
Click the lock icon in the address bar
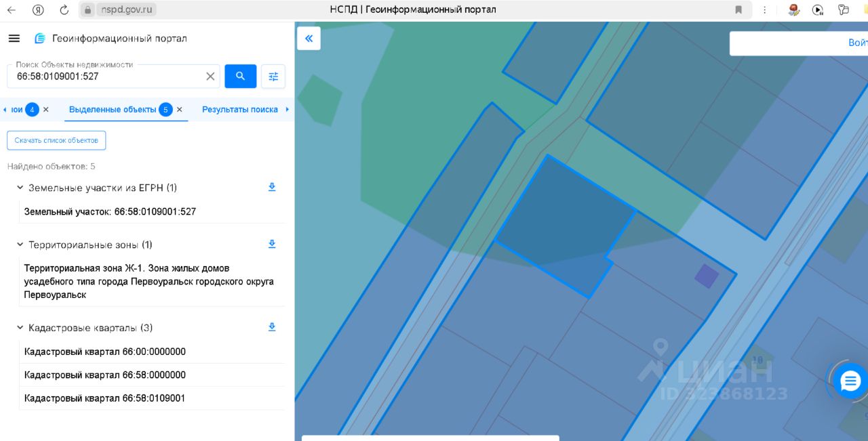(x=87, y=10)
